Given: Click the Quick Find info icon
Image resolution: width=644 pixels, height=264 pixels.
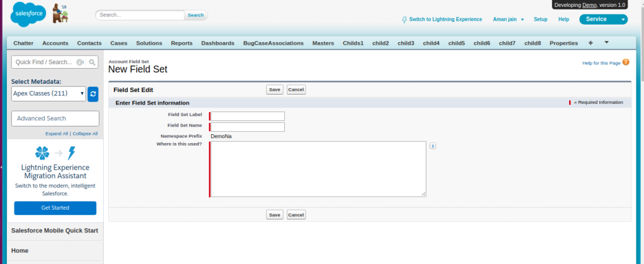Looking at the screenshot, I should coord(80,62).
